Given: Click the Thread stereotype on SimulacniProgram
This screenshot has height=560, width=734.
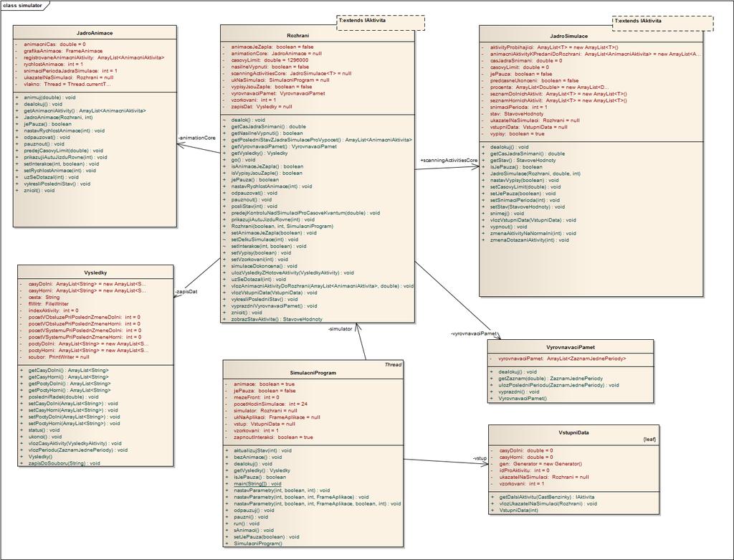Looking at the screenshot, I should (394, 365).
